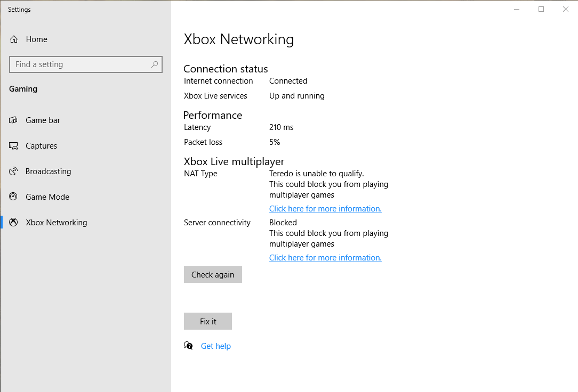
Task: Click the Broadcasting satellite dish icon
Action: 13,171
